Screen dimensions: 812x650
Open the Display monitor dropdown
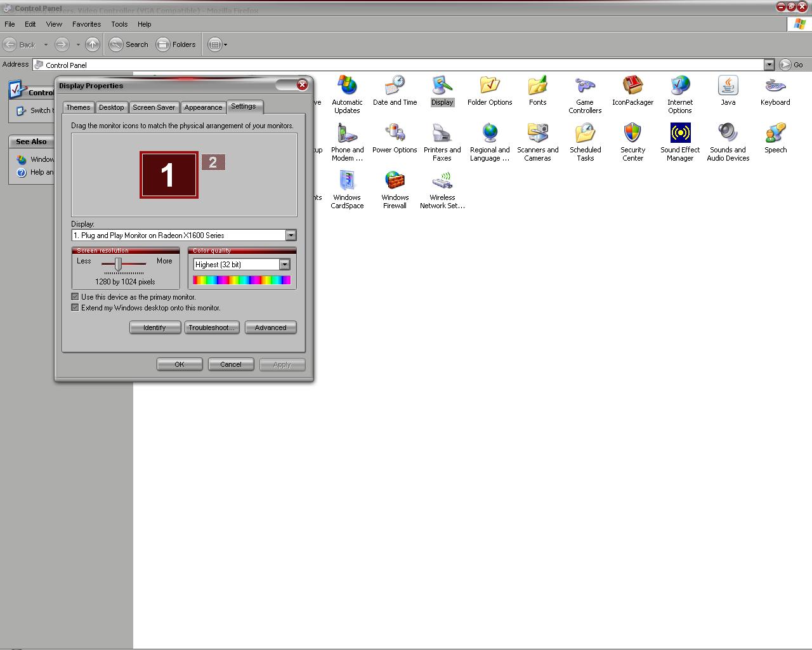[291, 235]
